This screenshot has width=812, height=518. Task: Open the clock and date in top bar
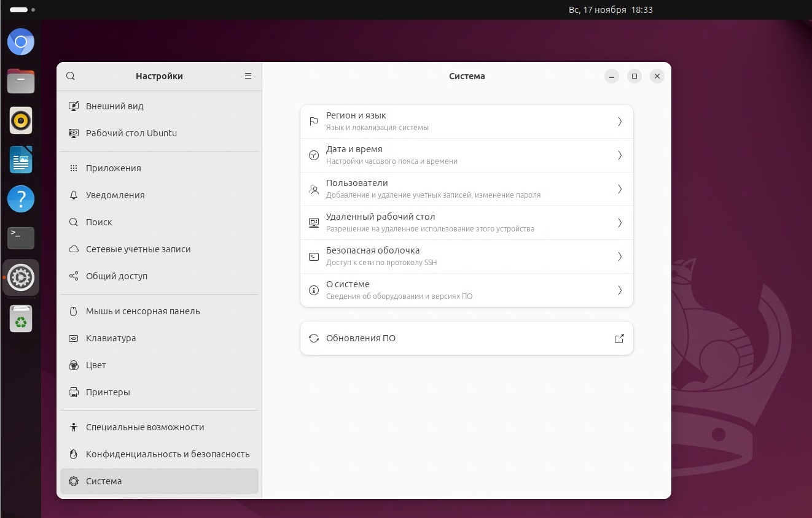[610, 10]
